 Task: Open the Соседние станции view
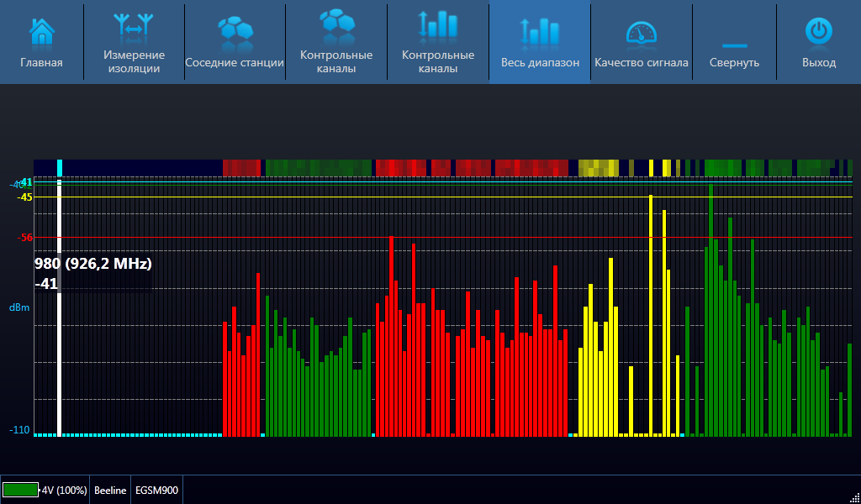[x=235, y=42]
